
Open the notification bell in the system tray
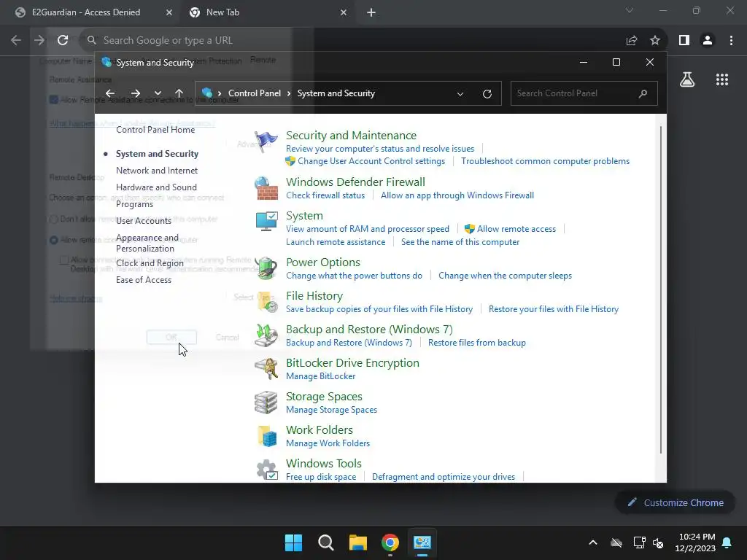(727, 542)
